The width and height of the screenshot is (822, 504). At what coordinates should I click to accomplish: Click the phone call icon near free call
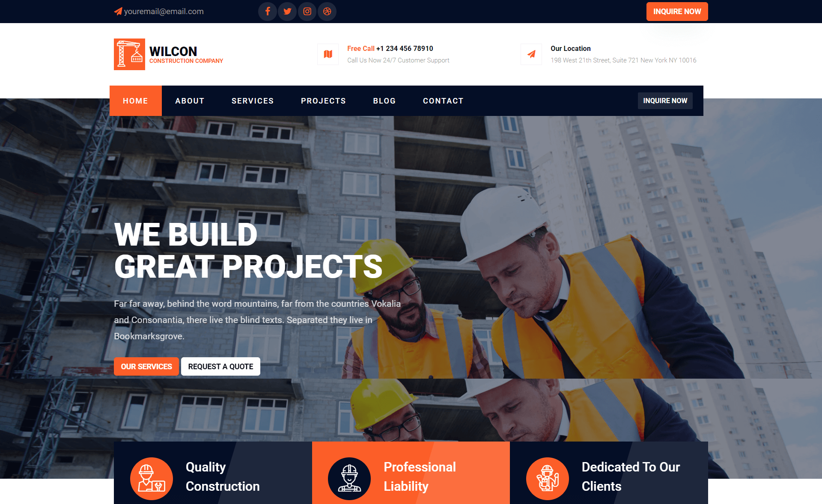click(x=328, y=54)
